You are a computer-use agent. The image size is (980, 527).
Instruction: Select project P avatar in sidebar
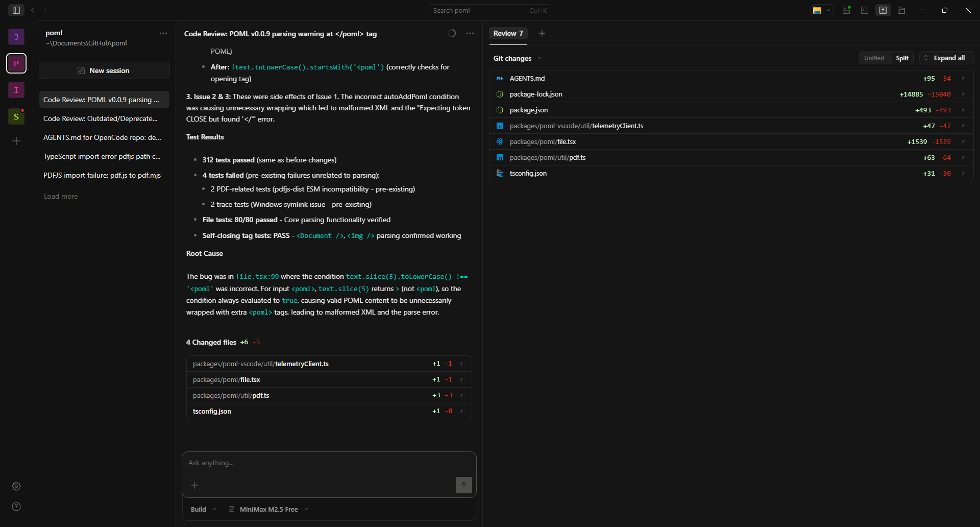pyautogui.click(x=16, y=63)
